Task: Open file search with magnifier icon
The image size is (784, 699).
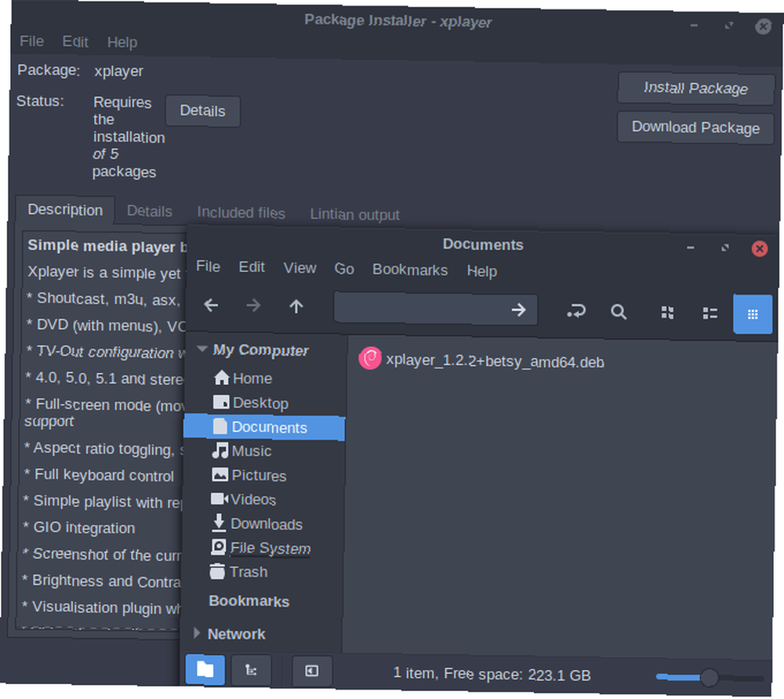Action: click(619, 312)
